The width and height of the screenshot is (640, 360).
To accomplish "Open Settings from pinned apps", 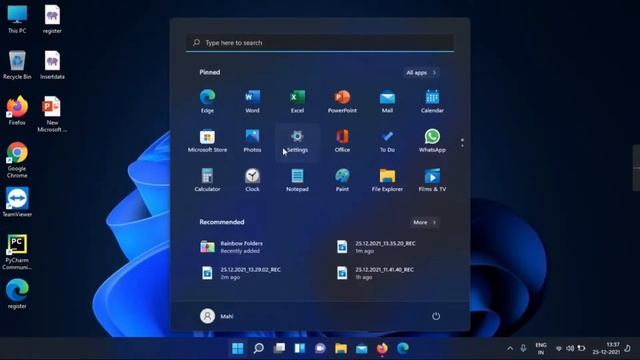I will pyautogui.click(x=297, y=141).
